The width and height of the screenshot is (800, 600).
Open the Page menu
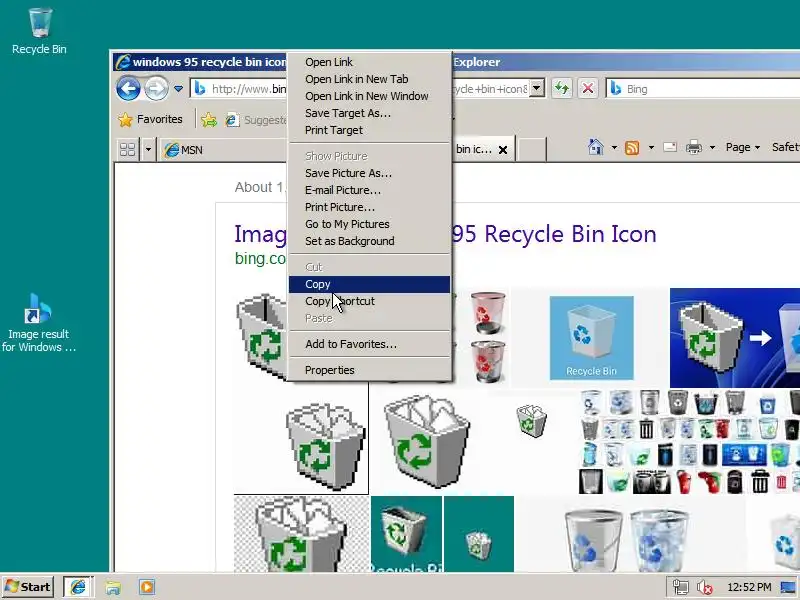point(743,147)
